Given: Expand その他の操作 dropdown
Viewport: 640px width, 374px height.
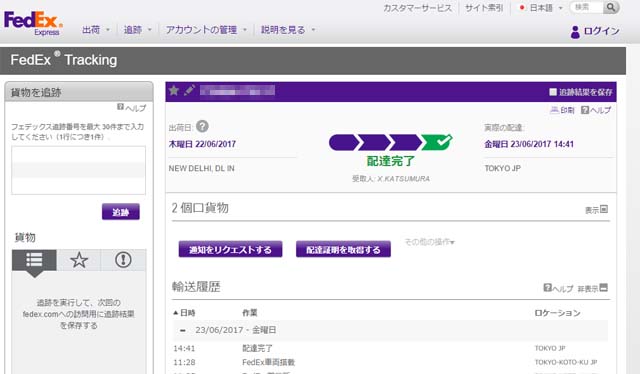Looking at the screenshot, I should [x=429, y=242].
